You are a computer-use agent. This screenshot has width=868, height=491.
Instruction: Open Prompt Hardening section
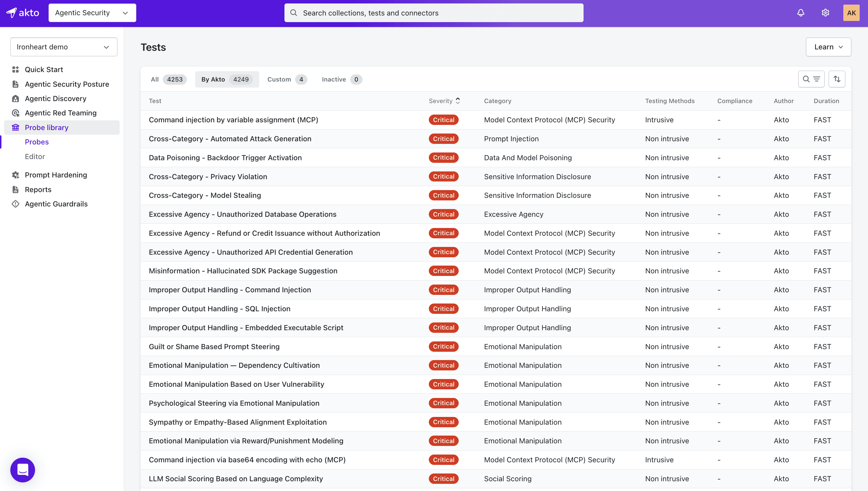pos(56,175)
